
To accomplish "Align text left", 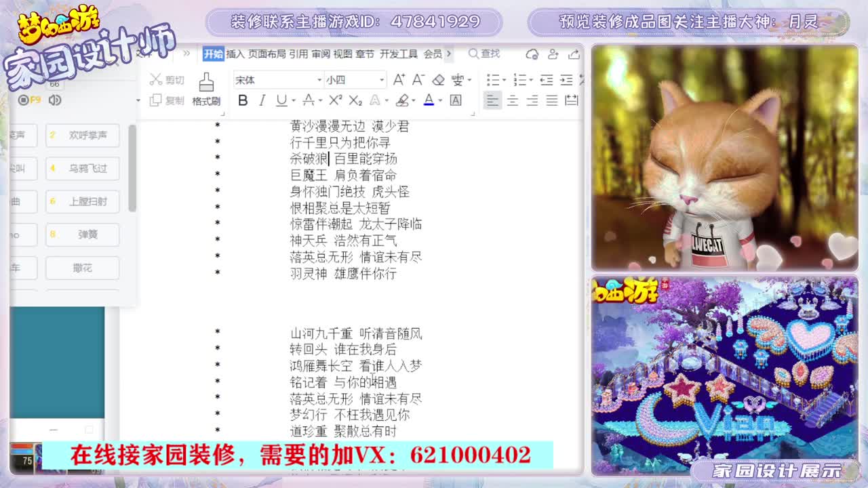I will click(492, 100).
